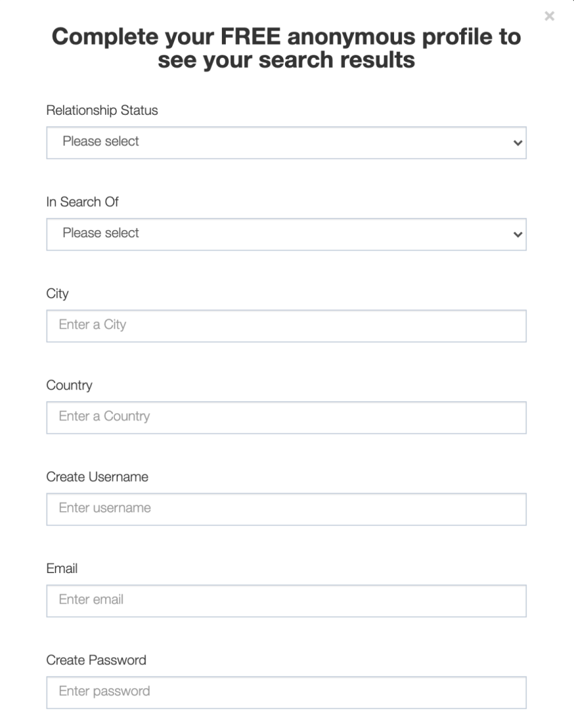Image resolution: width=574 pixels, height=728 pixels.
Task: Click the Relationship Status label
Action: click(102, 110)
